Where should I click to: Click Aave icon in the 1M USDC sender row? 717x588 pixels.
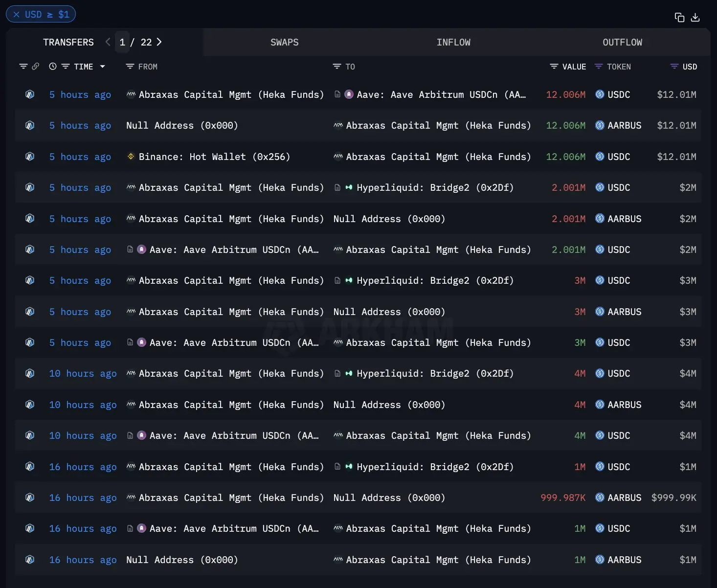(141, 528)
